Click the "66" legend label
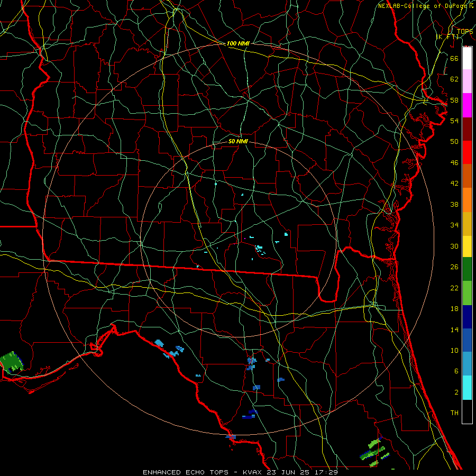This screenshot has width=476, height=476. (x=454, y=59)
